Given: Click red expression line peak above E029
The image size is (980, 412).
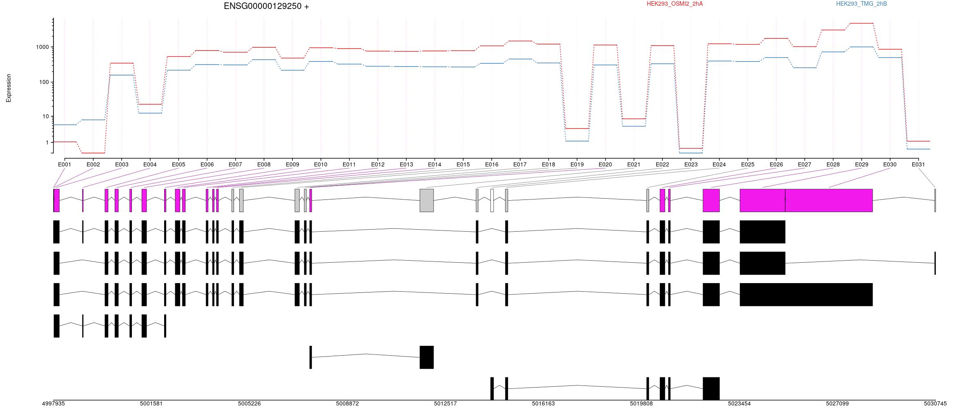Looking at the screenshot, I should 862,23.
